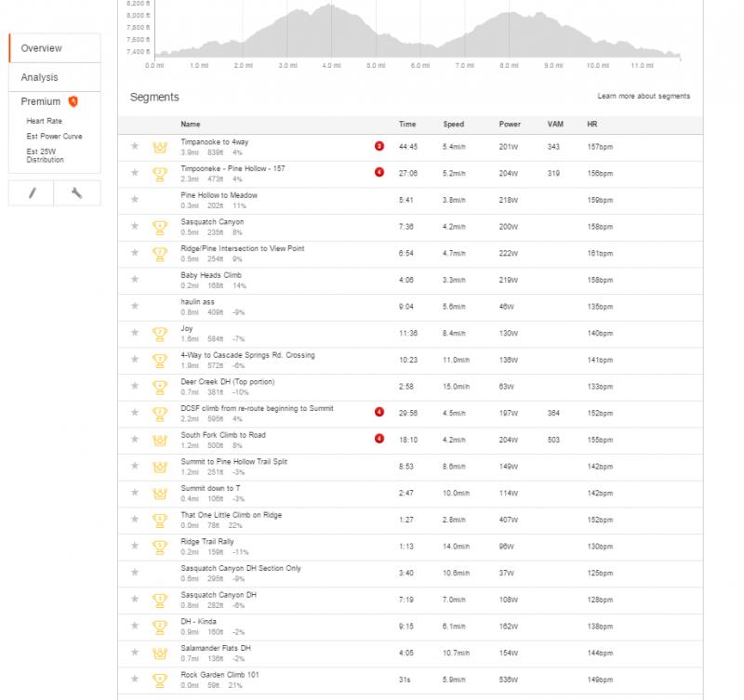
Task: Favorite the Joy segment with its star
Action: 135,333
